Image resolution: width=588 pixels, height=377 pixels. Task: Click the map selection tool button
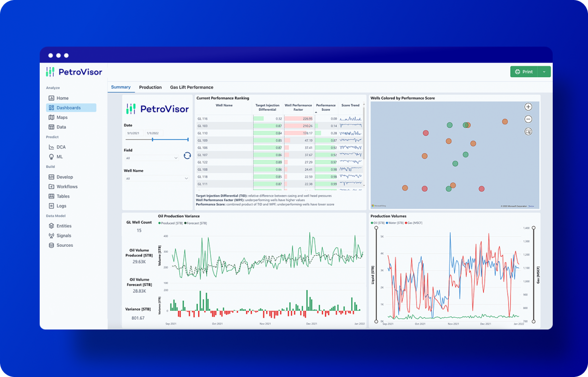click(528, 131)
